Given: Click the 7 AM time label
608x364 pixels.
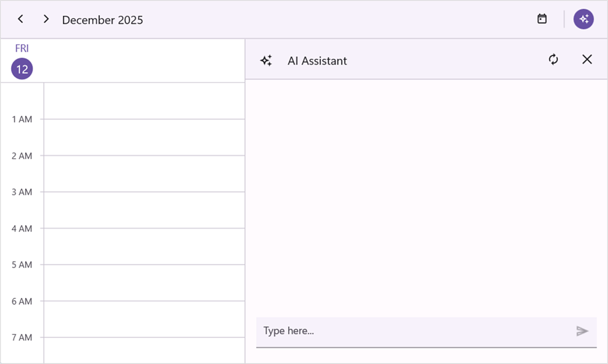Looking at the screenshot, I should tap(22, 338).
